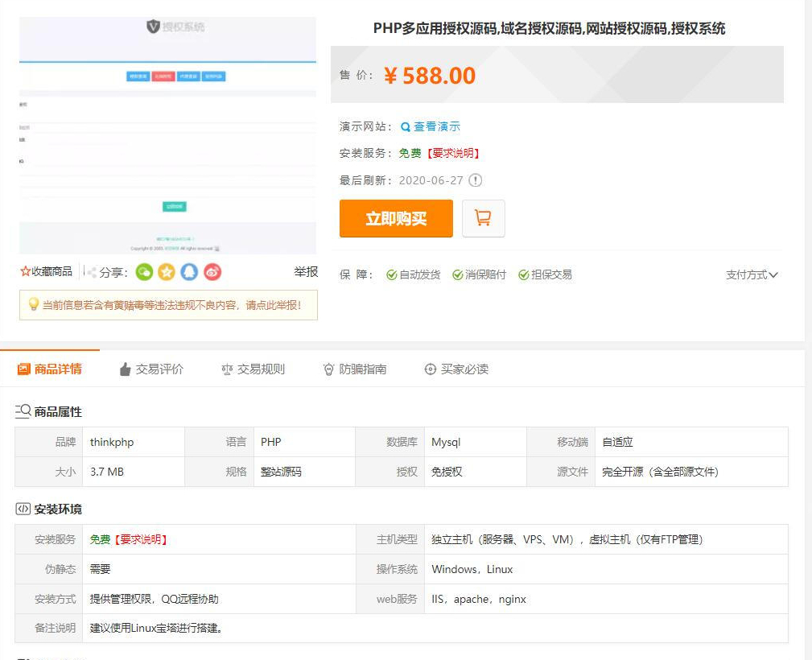Click the 自动发货 checkmark icon
The width and height of the screenshot is (812, 660).
coord(391,275)
